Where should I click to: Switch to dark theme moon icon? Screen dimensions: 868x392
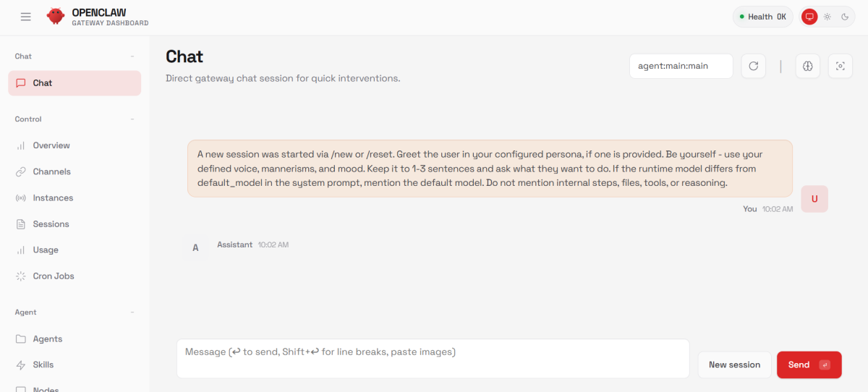[845, 17]
